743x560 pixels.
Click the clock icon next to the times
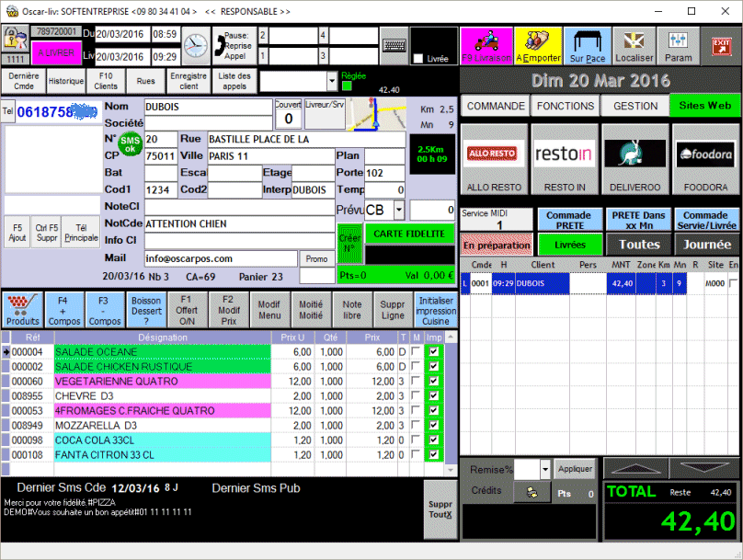tap(195, 43)
